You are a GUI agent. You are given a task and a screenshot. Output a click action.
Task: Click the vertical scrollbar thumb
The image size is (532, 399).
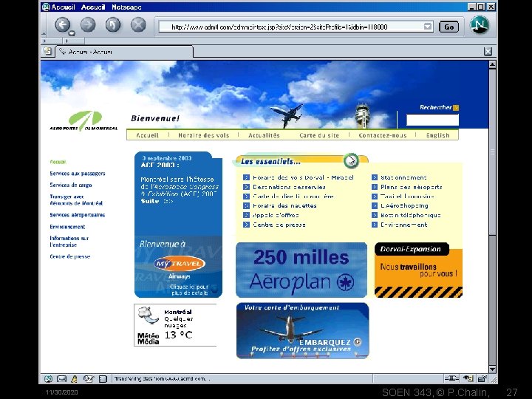point(492,151)
